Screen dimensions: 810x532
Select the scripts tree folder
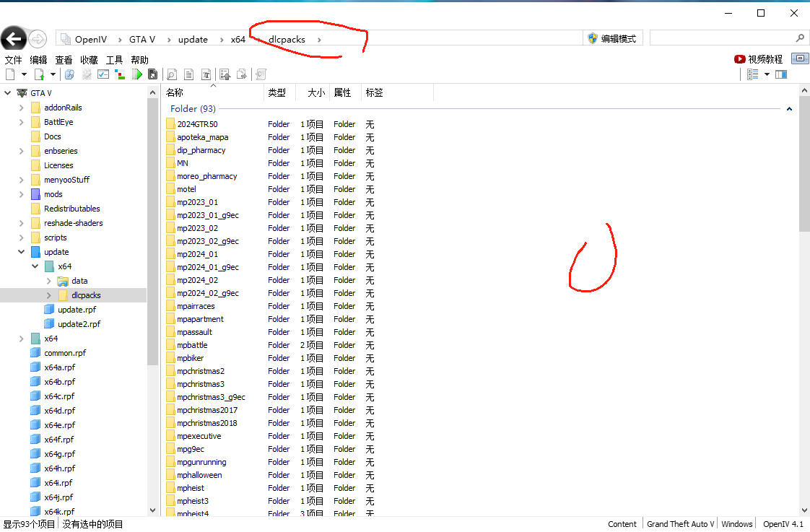click(x=56, y=237)
